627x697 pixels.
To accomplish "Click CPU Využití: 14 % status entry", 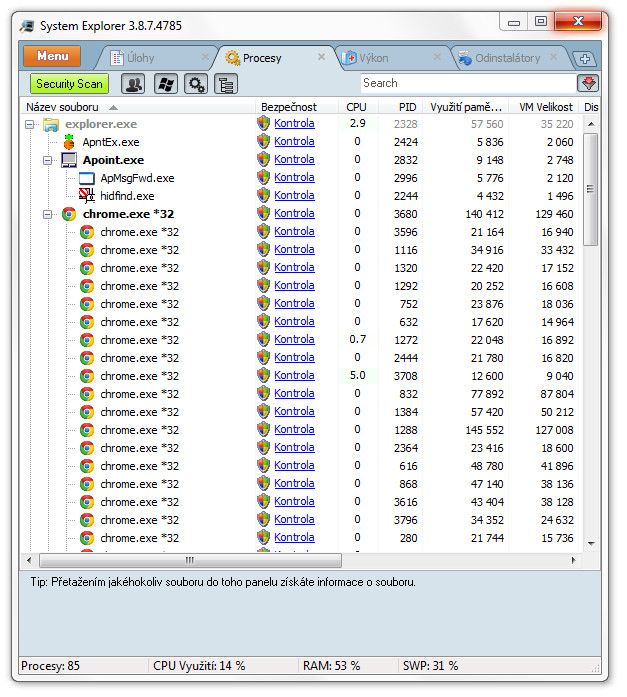I will click(x=199, y=665).
